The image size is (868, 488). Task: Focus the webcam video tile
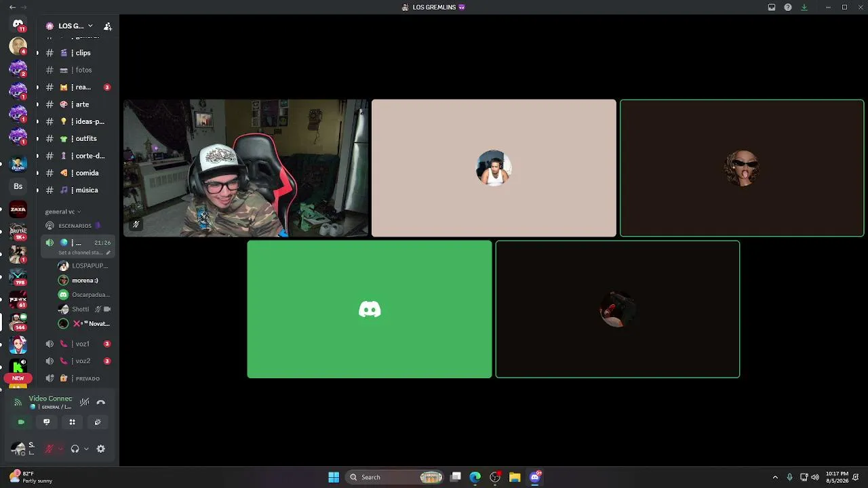coord(246,168)
